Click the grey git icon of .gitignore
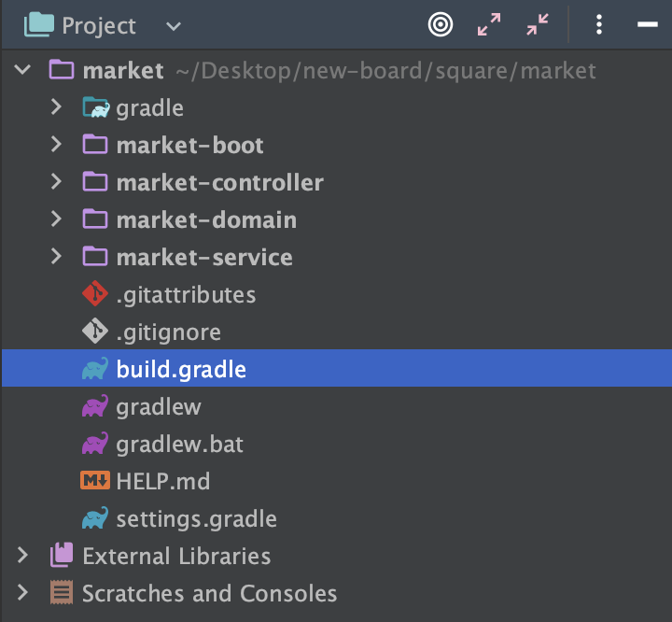Image resolution: width=672 pixels, height=622 pixels. click(x=94, y=331)
